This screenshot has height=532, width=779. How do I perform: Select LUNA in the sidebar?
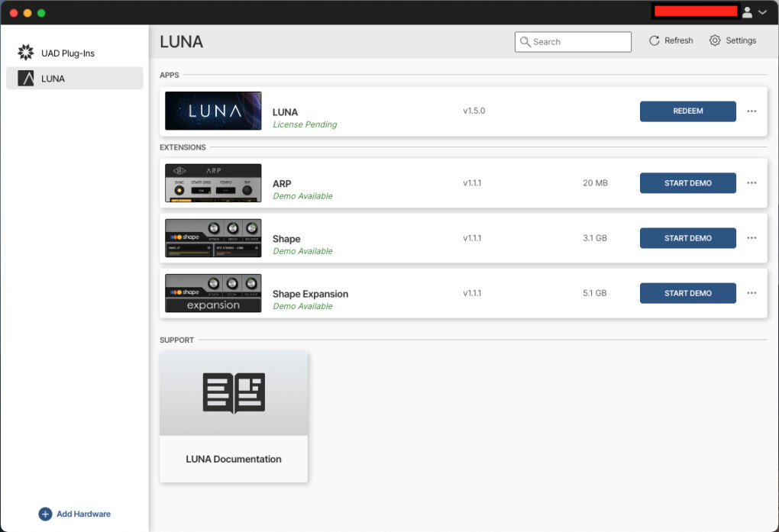click(x=75, y=79)
